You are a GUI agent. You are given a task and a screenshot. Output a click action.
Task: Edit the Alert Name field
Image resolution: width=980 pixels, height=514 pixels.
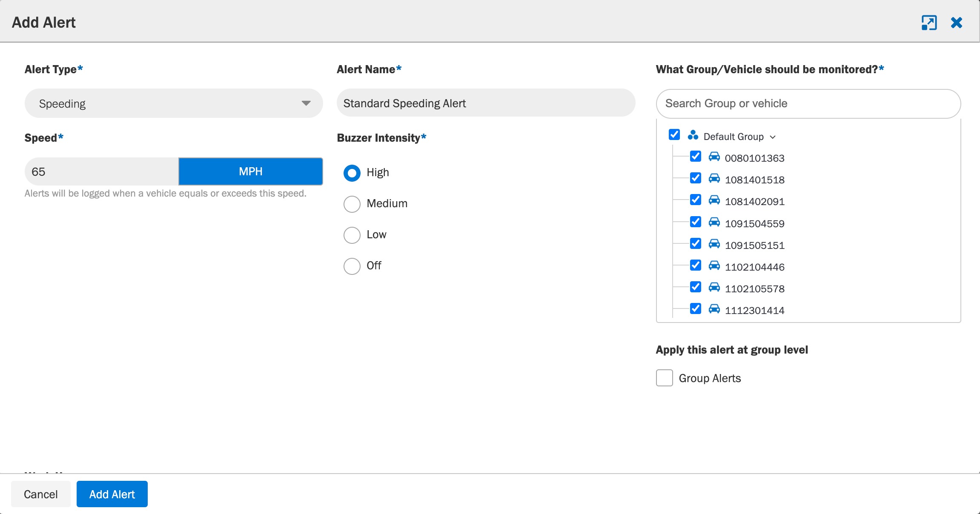486,103
